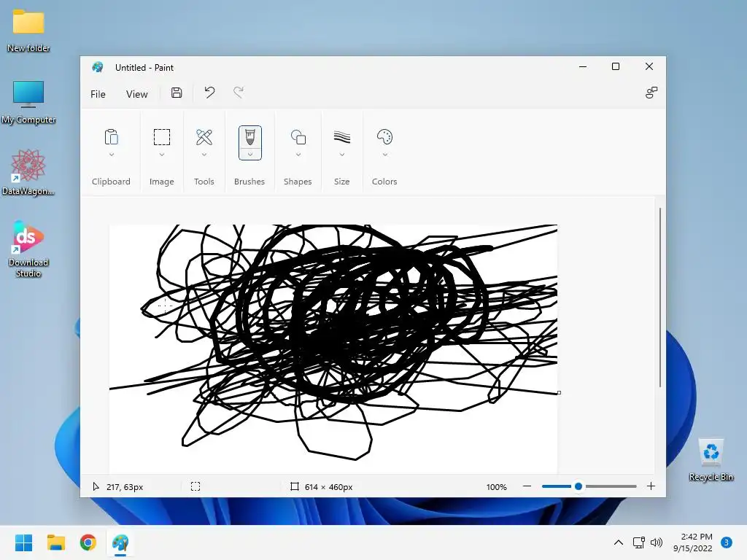Viewport: 747px width, 560px height.
Task: Click the Paint app icon in title bar
Action: tap(98, 67)
